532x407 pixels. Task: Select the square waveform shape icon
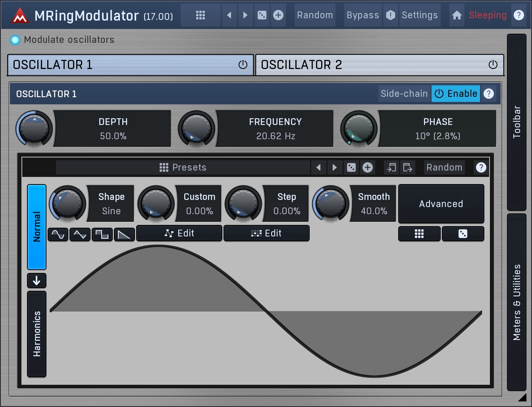(102, 234)
